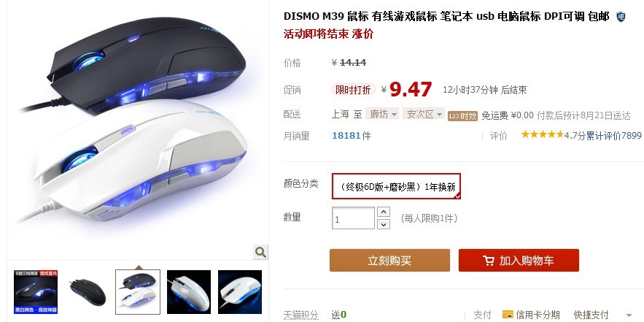Select the last white mouse thumbnail
This screenshot has height=322, width=644.
point(240,292)
